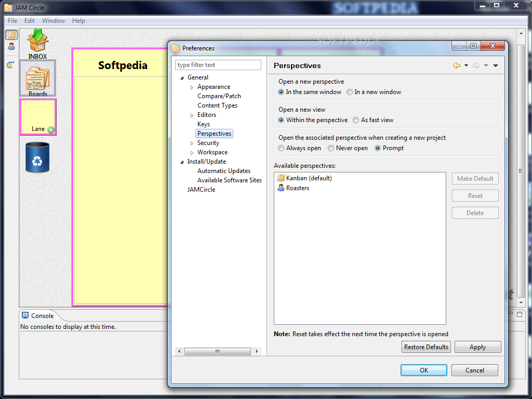Click the JAM Circle title bar icon
The width and height of the screenshot is (532, 399).
(x=8, y=7)
